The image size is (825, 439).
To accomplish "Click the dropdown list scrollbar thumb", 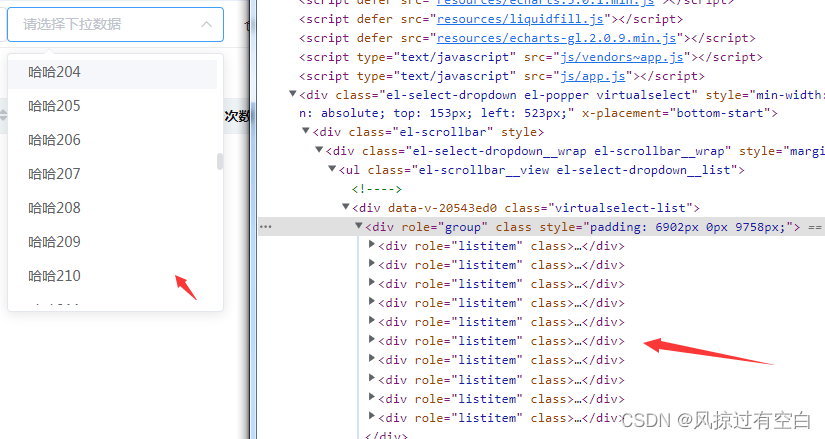I will [x=220, y=162].
